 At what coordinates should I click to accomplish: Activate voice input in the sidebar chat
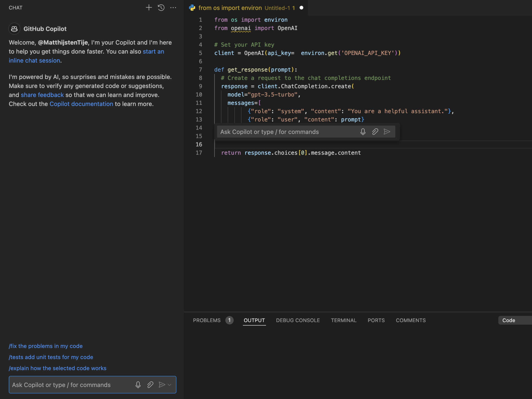tap(138, 385)
